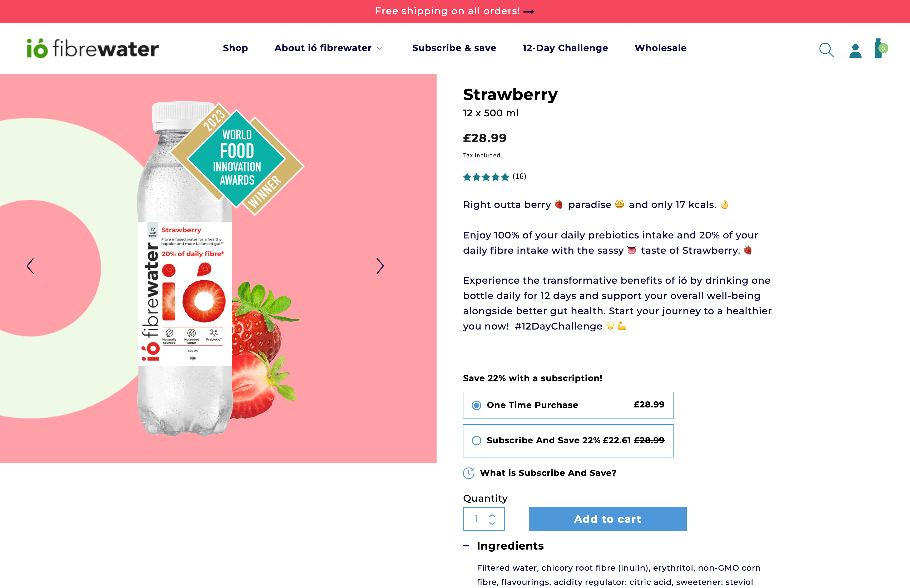Click the account profile icon
The height and width of the screenshot is (588, 910).
coord(855,50)
